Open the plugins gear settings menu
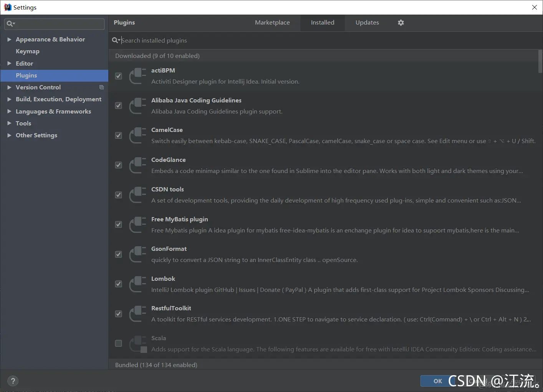 (401, 23)
